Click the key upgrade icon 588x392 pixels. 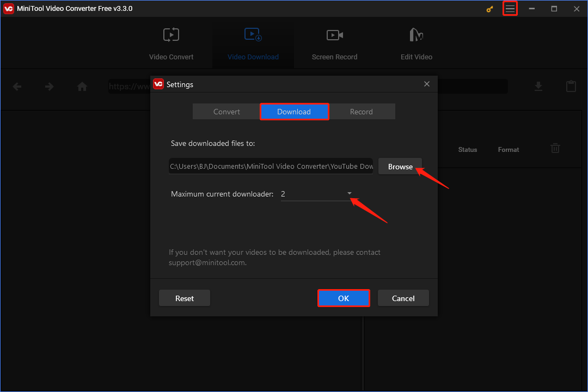[489, 9]
